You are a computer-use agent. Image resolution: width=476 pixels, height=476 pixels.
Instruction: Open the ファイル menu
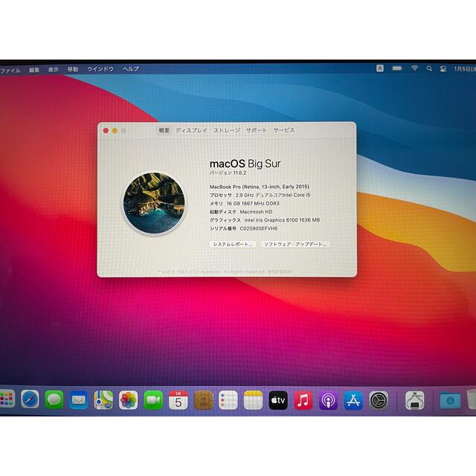[x=10, y=71]
